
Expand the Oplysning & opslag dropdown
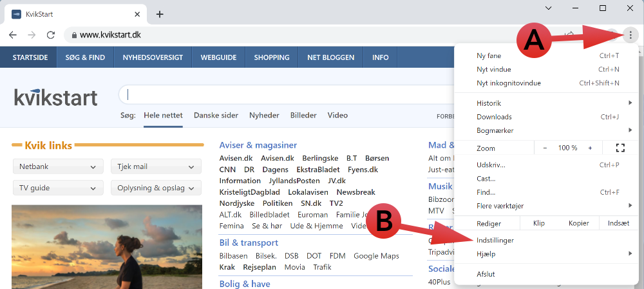tap(155, 188)
